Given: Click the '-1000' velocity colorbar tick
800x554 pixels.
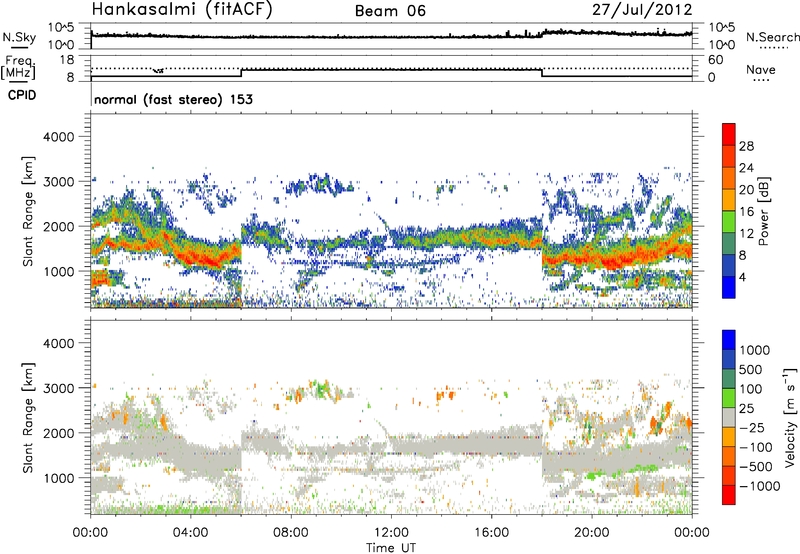Looking at the screenshot, I should tap(759, 486).
